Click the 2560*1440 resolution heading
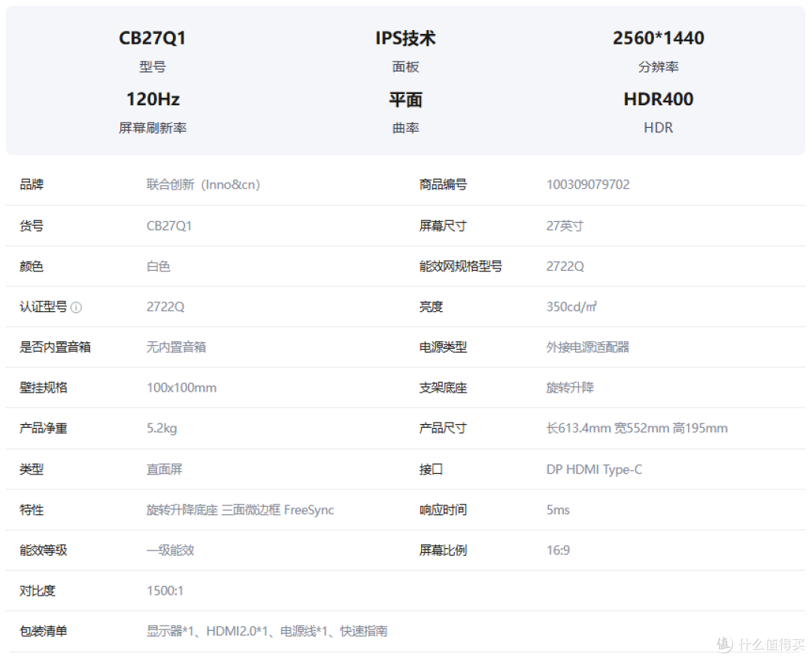This screenshot has height=661, width=812. click(x=658, y=38)
